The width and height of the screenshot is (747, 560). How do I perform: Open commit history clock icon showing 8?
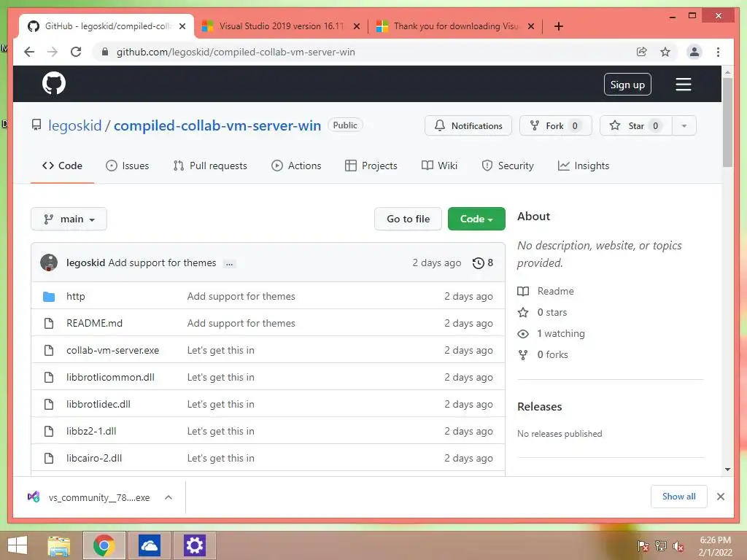pyautogui.click(x=483, y=262)
